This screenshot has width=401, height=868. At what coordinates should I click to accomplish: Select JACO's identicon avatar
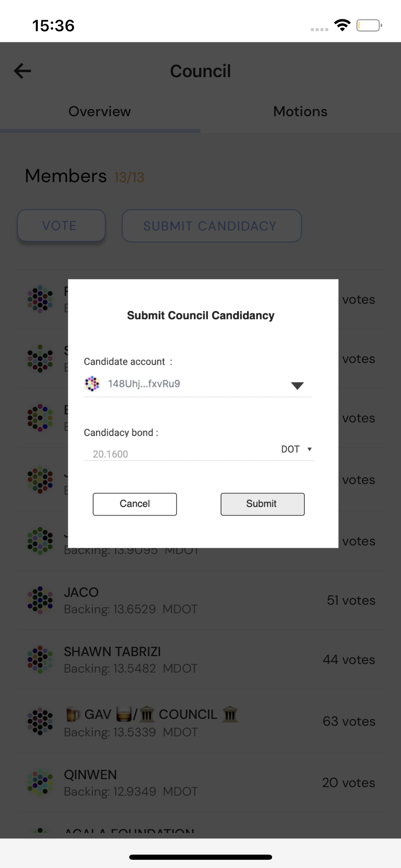click(40, 599)
